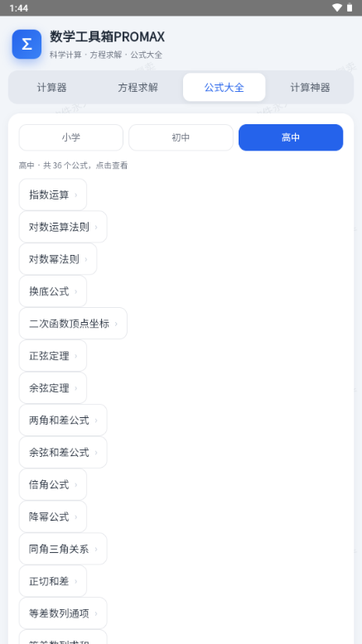Select the 小学 grade level filter
Viewport: 362px width, 644px height.
[71, 137]
